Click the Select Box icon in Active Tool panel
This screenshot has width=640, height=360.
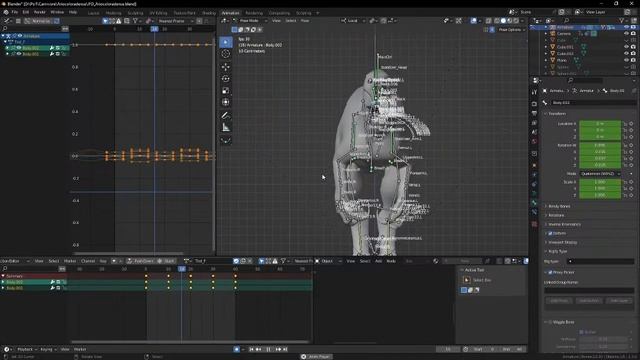(x=467, y=280)
